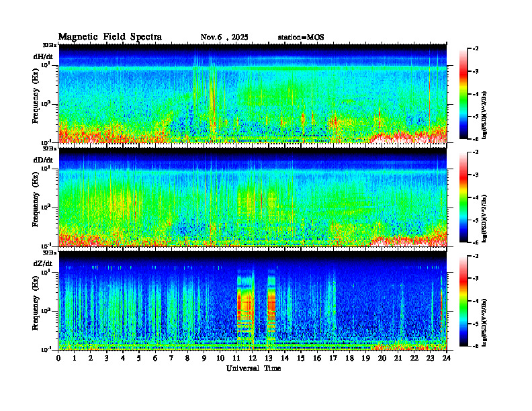
Task: Click hour 23 on the time axis
Action: [x=430, y=358]
